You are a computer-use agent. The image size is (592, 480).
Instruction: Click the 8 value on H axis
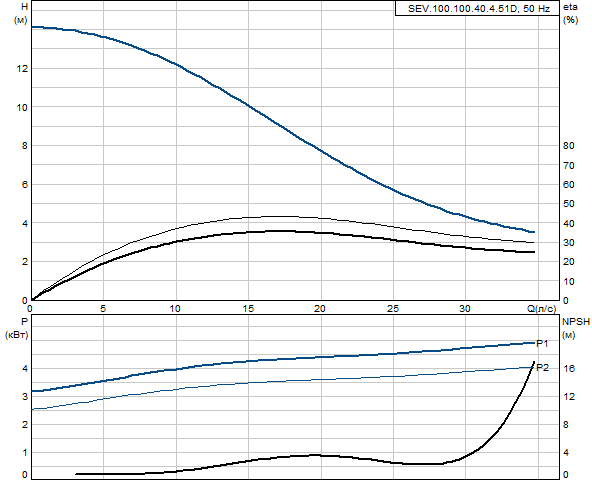(x=25, y=146)
